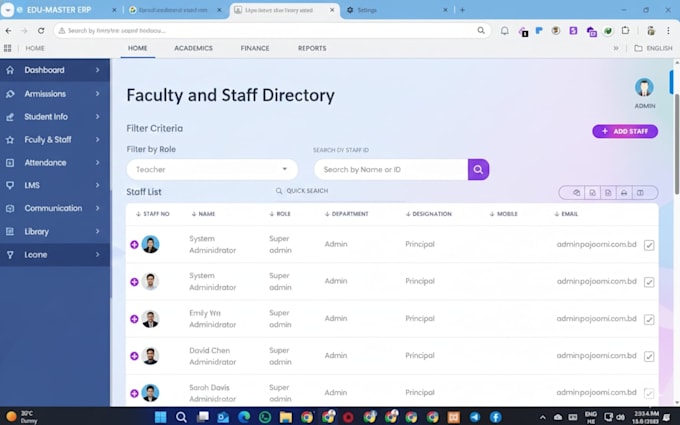Open a new browser tab

click(462, 10)
